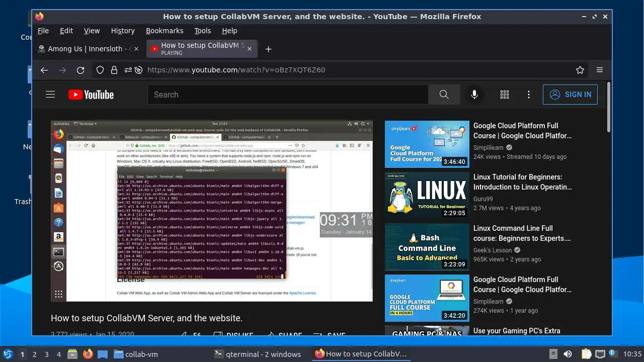Image resolution: width=644 pixels, height=362 pixels.
Task: Visit the Geek's Lesson channel
Action: pyautogui.click(x=493, y=250)
